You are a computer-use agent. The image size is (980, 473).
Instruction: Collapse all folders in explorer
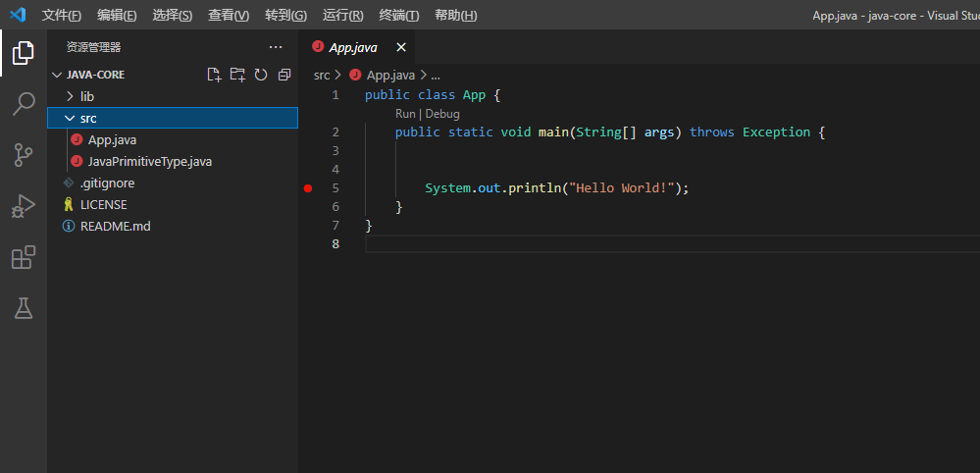[284, 75]
